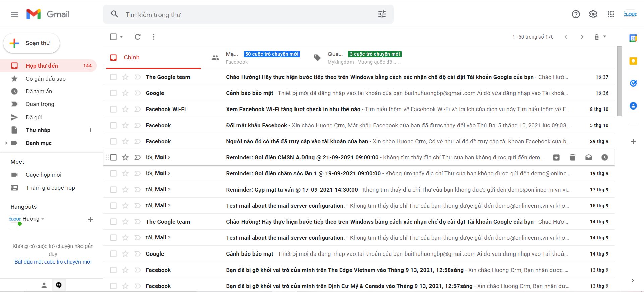Star the Gặp mặt tư vấn reminder email

(125, 190)
